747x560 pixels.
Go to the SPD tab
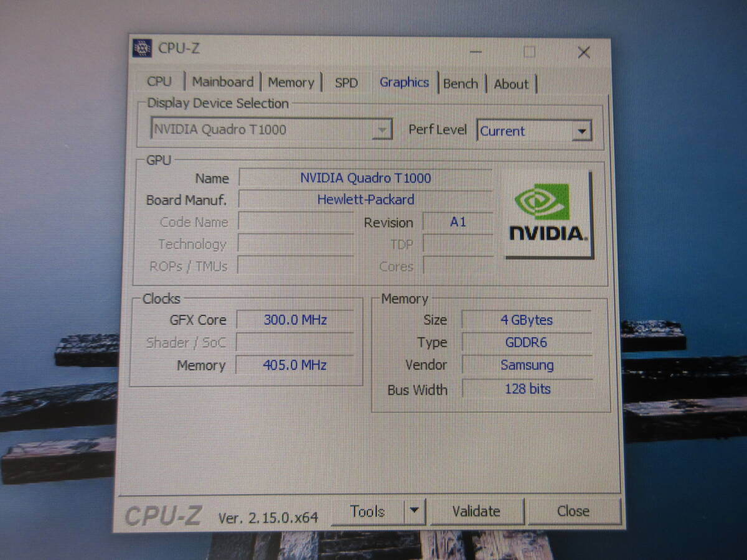click(346, 83)
